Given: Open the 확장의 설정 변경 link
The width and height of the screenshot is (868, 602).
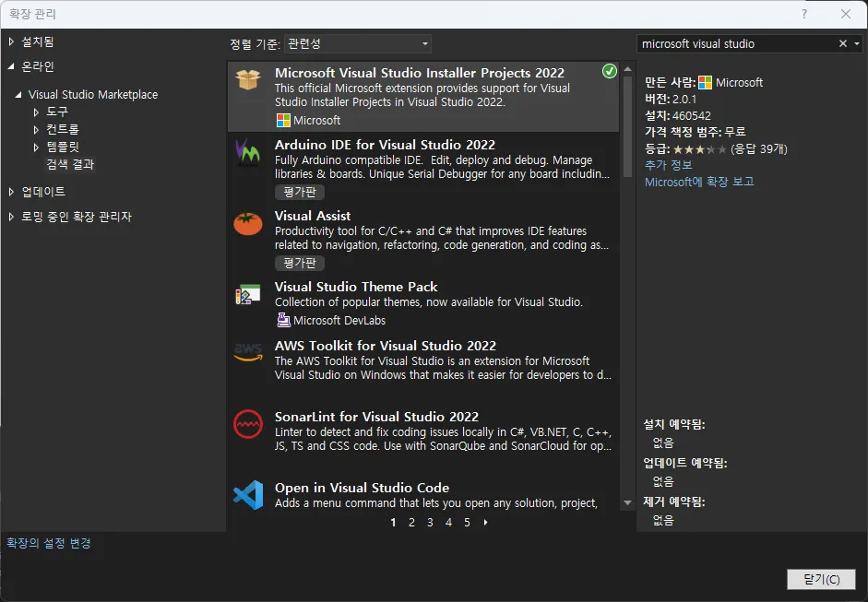Looking at the screenshot, I should [x=49, y=543].
